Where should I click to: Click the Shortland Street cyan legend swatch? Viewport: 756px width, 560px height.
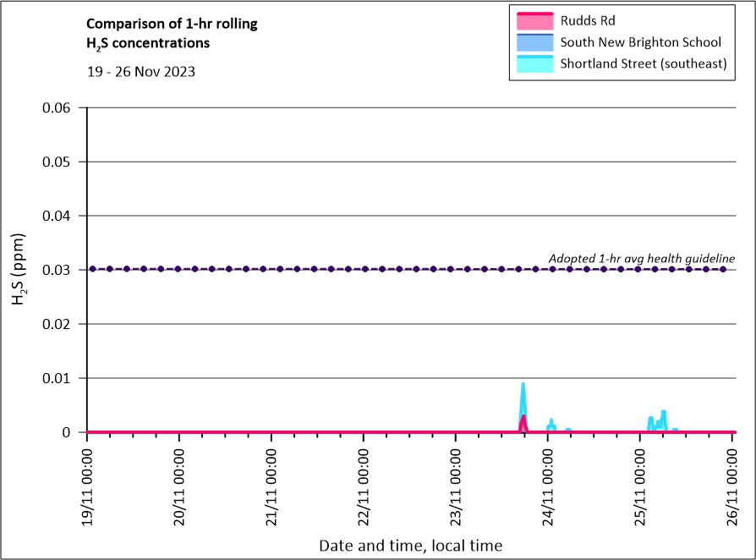pos(534,63)
